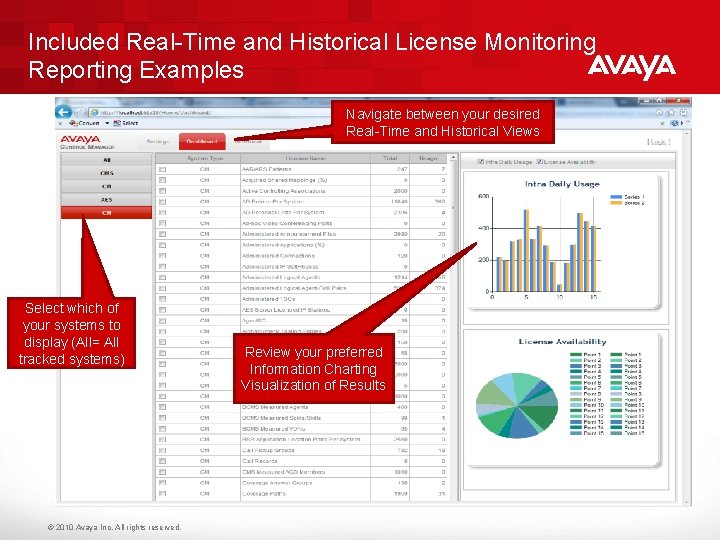Image resolution: width=720 pixels, height=540 pixels.
Task: Click the Administered TSCs license name
Action: 268,299
